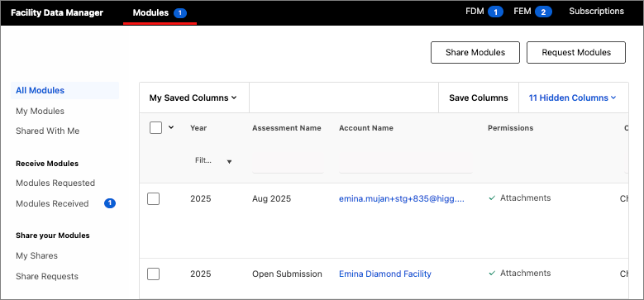Open emina.mujan+stg+835 account link

pos(402,198)
